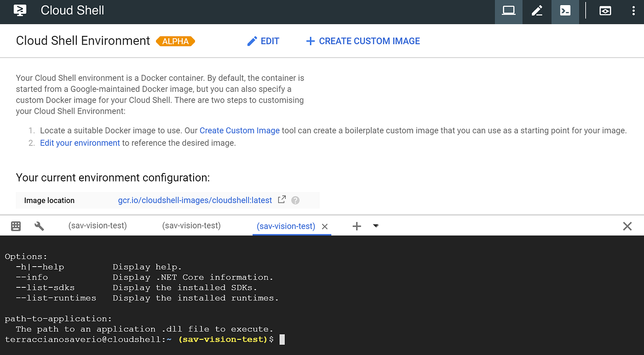Switch to the second sav-vision-test tab

point(191,226)
